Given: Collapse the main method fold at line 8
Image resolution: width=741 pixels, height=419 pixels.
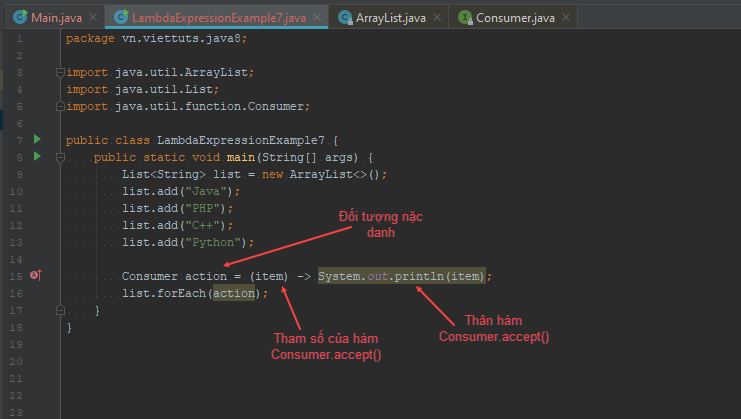Looking at the screenshot, I should coord(60,157).
